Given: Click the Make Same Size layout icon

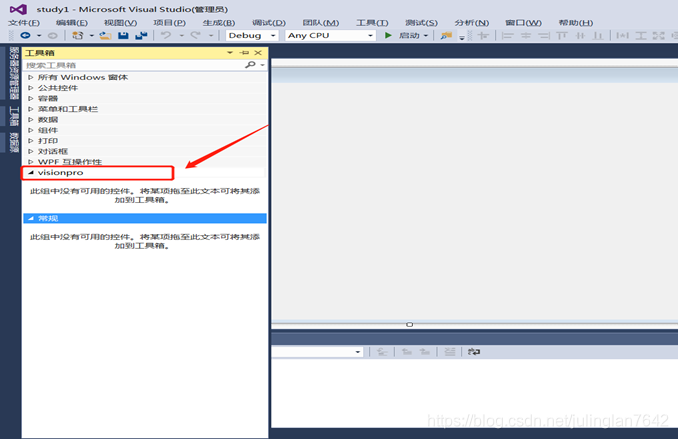Looking at the screenshot, I should [x=659, y=35].
